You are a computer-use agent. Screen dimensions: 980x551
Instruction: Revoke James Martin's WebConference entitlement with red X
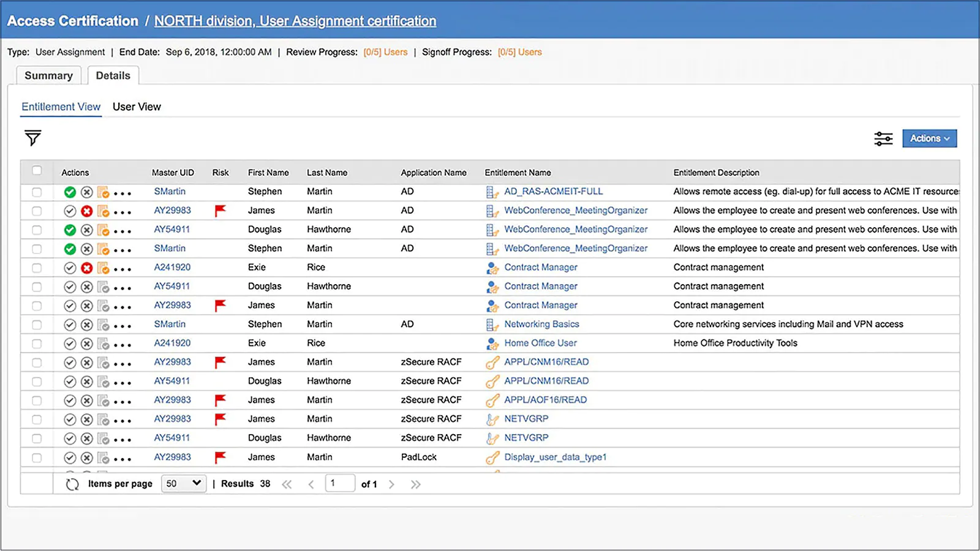86,210
